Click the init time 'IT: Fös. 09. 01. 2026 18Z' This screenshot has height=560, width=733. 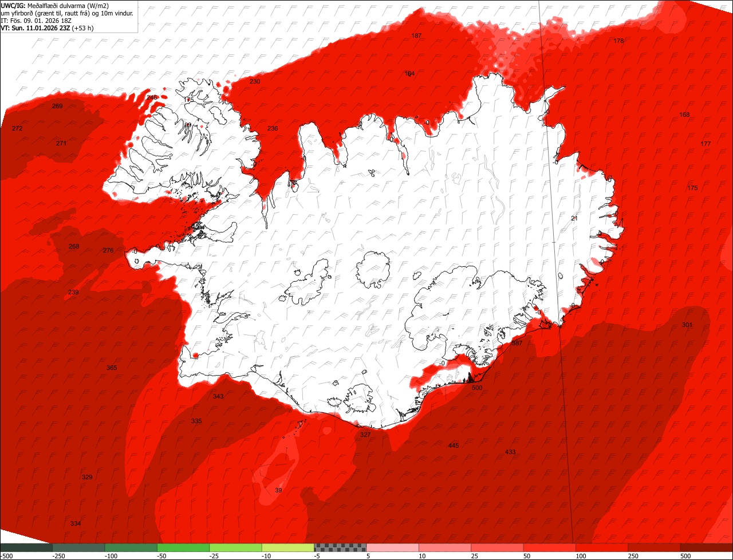(36, 21)
